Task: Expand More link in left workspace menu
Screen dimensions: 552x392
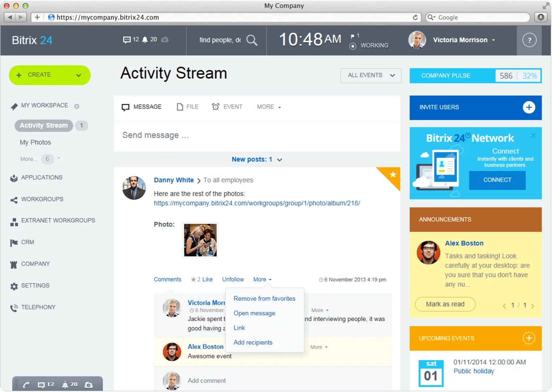Action: [29, 159]
